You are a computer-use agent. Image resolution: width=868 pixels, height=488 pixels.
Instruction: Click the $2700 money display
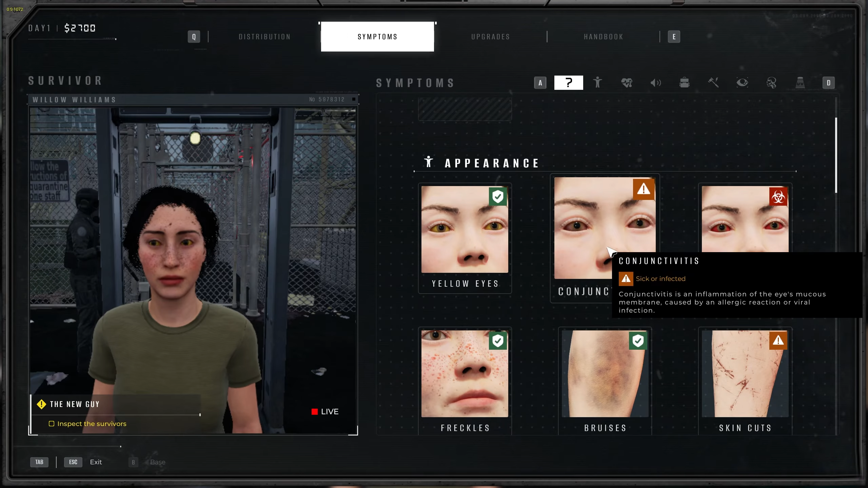pos(80,28)
